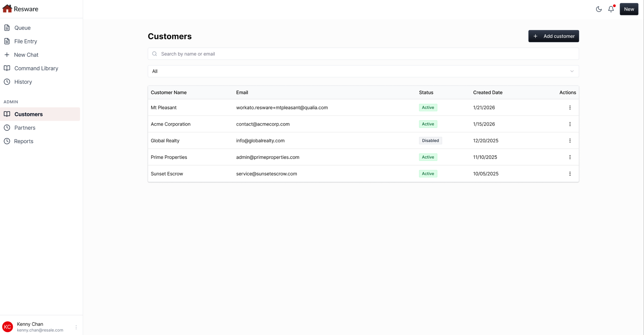Select the Sunset Escrow customer name
The image size is (644, 335).
[167, 174]
